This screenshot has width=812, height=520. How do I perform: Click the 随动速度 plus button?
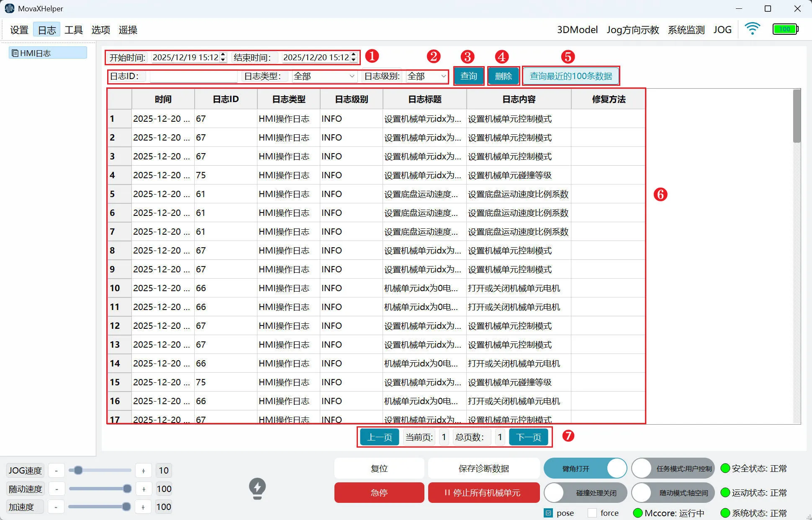pyautogui.click(x=144, y=489)
